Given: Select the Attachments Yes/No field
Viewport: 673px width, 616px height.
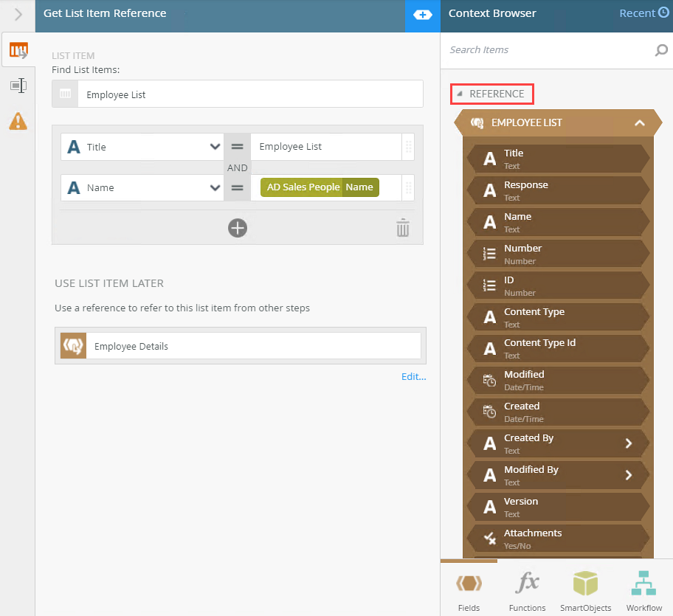Looking at the screenshot, I should click(558, 539).
